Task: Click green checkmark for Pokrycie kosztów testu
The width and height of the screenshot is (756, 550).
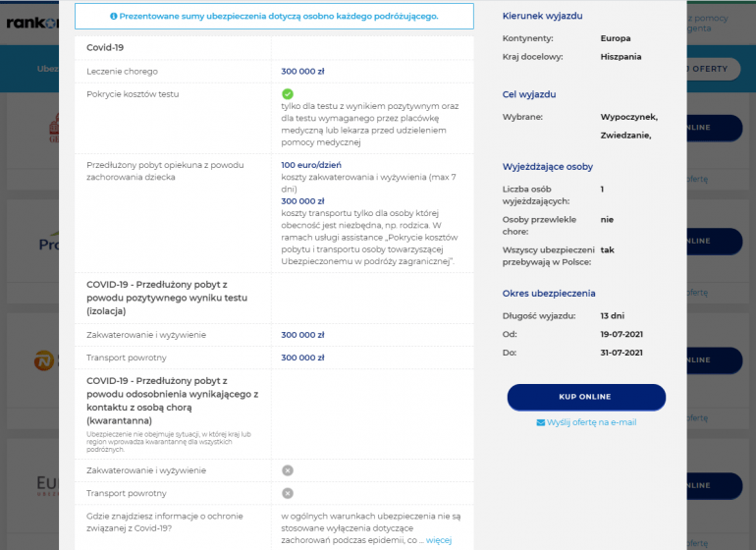Action: pyautogui.click(x=288, y=94)
